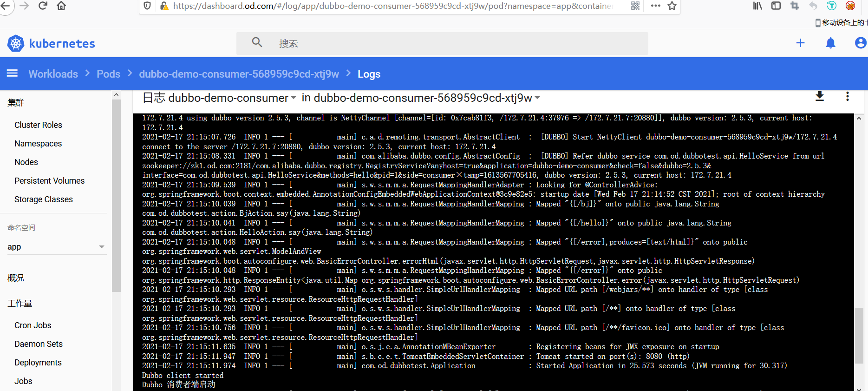Open notifications bell icon
Screen dimensions: 868x391
pyautogui.click(x=830, y=43)
